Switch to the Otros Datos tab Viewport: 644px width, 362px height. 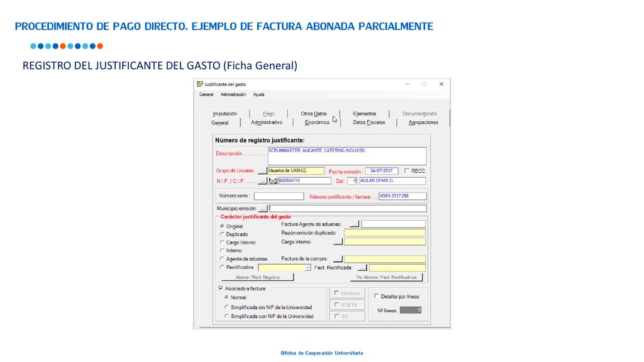(x=314, y=114)
